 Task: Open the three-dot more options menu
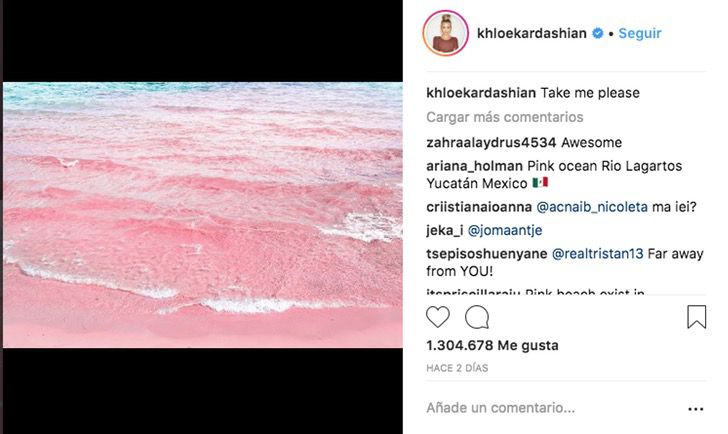[x=696, y=409]
